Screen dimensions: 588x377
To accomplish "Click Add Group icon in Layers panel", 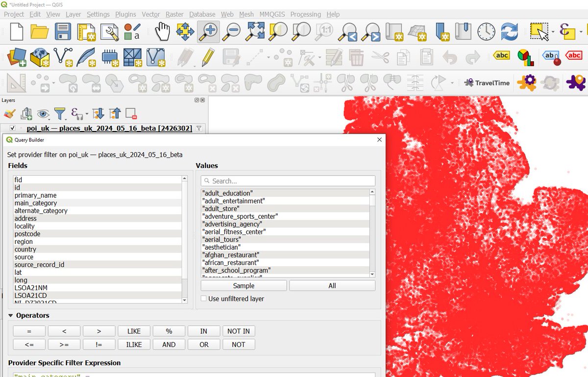I will [x=26, y=114].
